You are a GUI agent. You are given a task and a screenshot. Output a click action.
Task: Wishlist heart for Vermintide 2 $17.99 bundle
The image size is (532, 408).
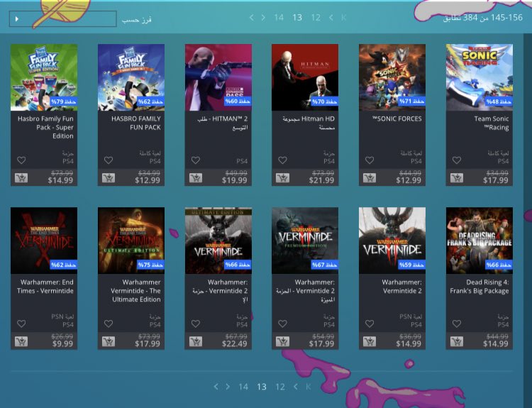(282, 324)
